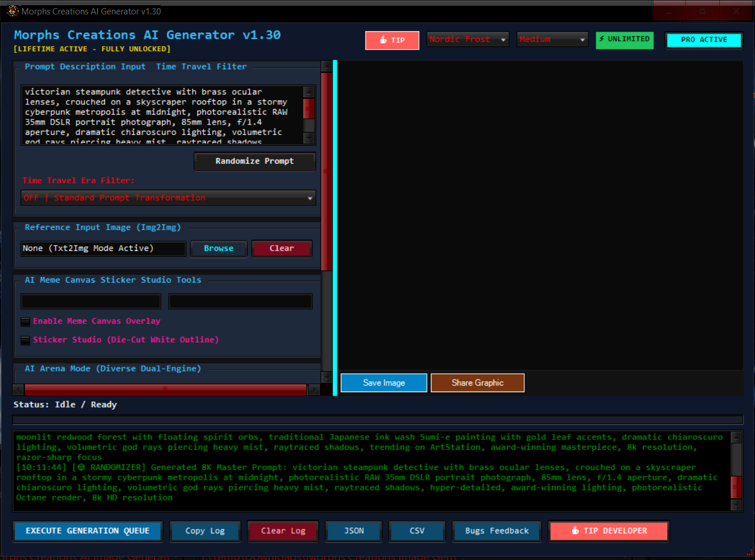Click 'AI Meme Canvas Sticker Studio Tools' heading

113,280
